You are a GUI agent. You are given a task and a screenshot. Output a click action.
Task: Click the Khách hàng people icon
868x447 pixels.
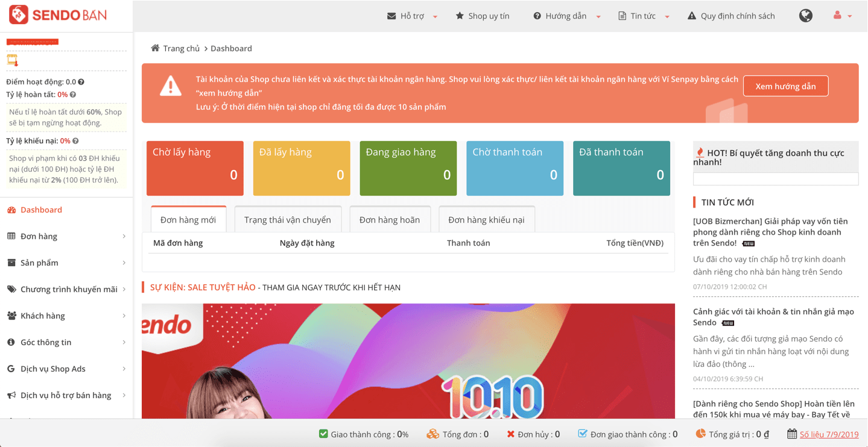(x=11, y=316)
